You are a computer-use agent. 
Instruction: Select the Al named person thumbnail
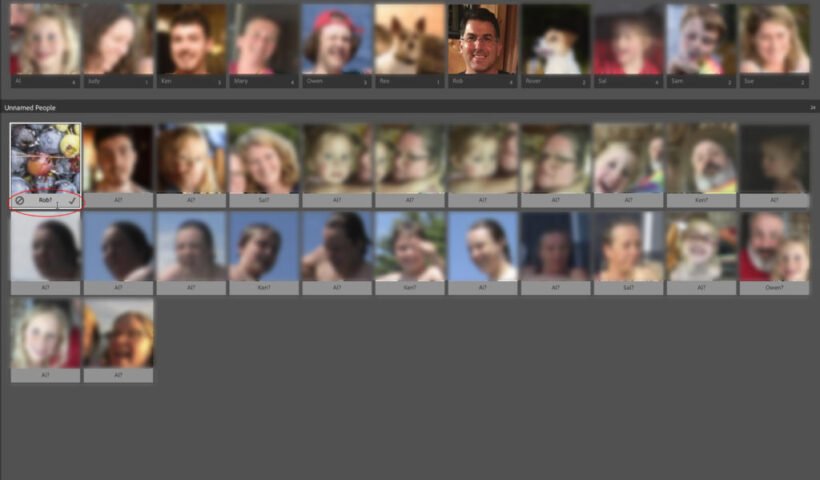click(45, 40)
